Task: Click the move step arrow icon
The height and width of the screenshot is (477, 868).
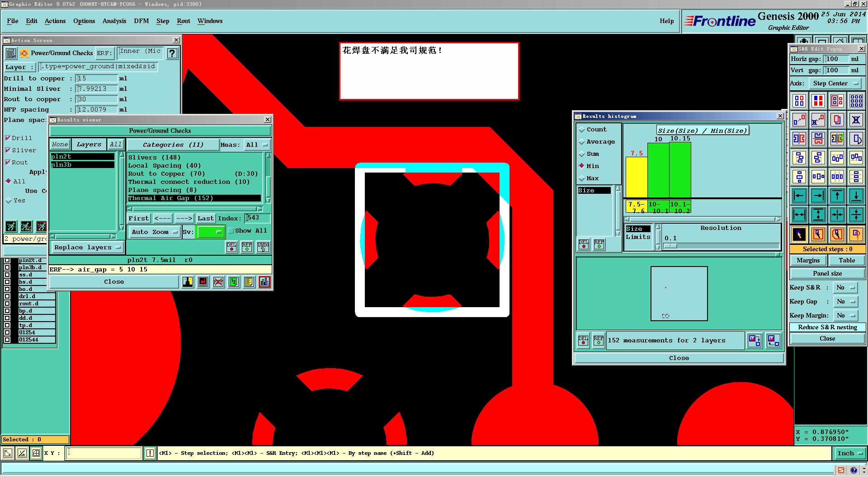Action: (x=799, y=120)
